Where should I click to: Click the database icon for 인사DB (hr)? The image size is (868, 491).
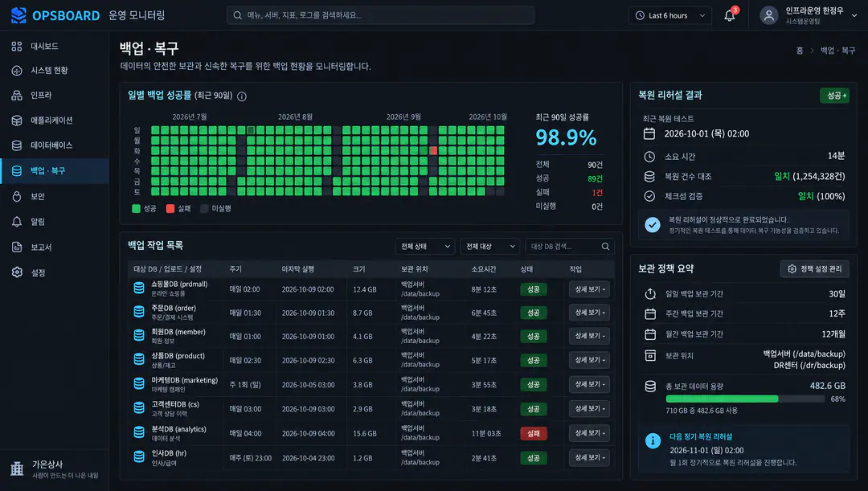click(139, 457)
